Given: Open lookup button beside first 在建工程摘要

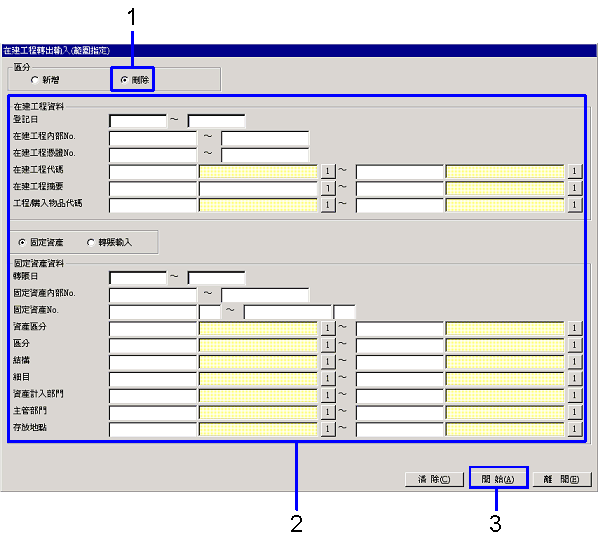Looking at the screenshot, I should point(328,188).
